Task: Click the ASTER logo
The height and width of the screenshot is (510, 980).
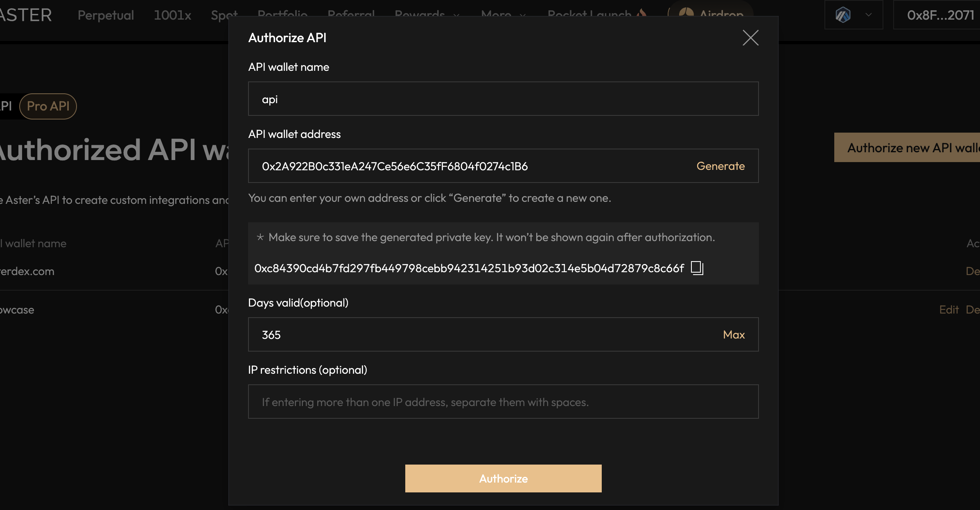Action: (x=25, y=15)
